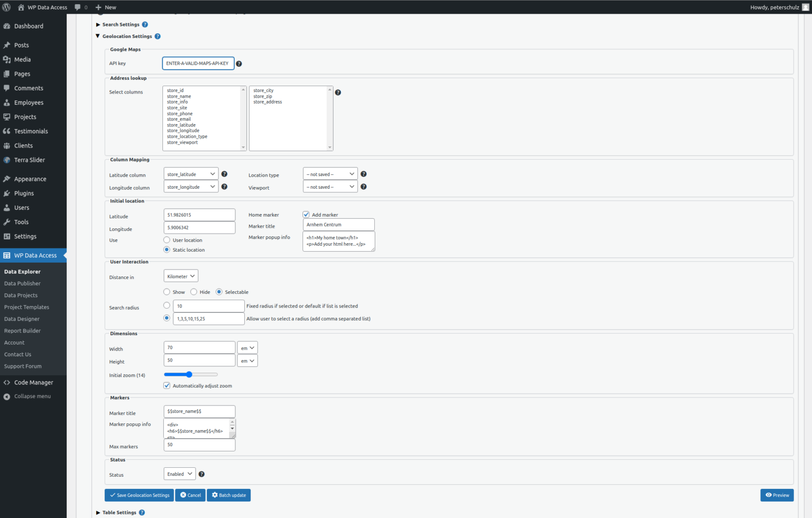
Task: Click help icon next to API key field
Action: click(239, 64)
